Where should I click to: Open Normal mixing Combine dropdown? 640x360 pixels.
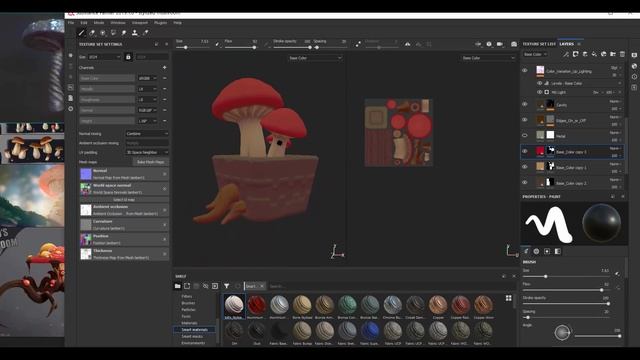147,134
